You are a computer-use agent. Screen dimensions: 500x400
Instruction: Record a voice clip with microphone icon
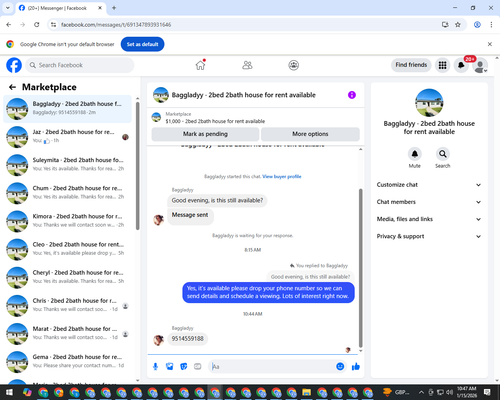(155, 367)
